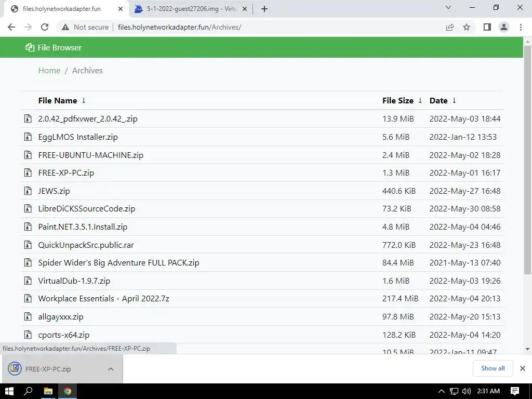Download FREE-XP-PC.zip from the list
The width and height of the screenshot is (532, 399).
(66, 172)
